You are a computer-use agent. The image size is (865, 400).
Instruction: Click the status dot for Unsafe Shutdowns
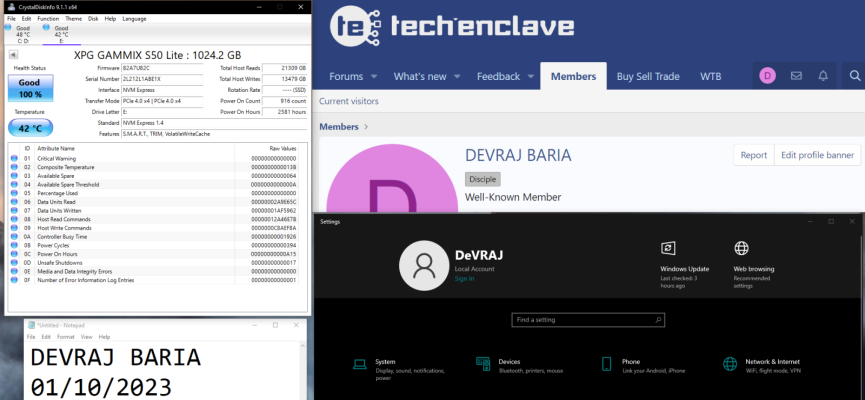(14, 263)
